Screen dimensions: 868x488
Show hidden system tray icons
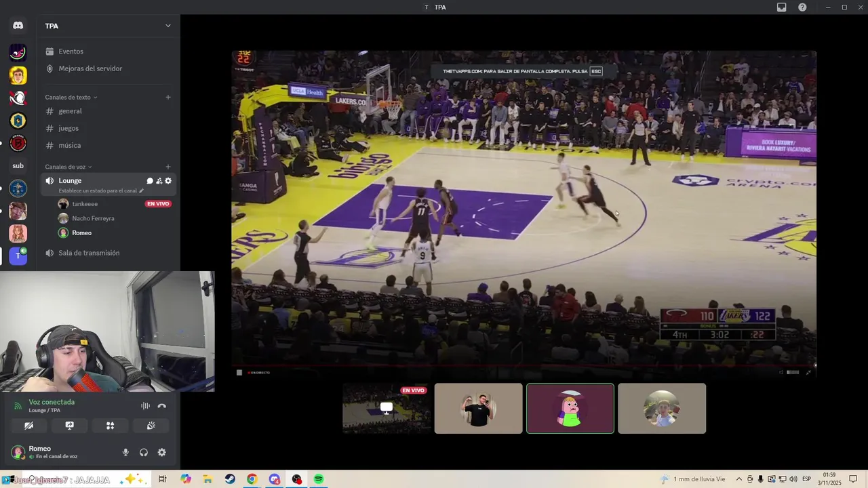click(x=739, y=479)
